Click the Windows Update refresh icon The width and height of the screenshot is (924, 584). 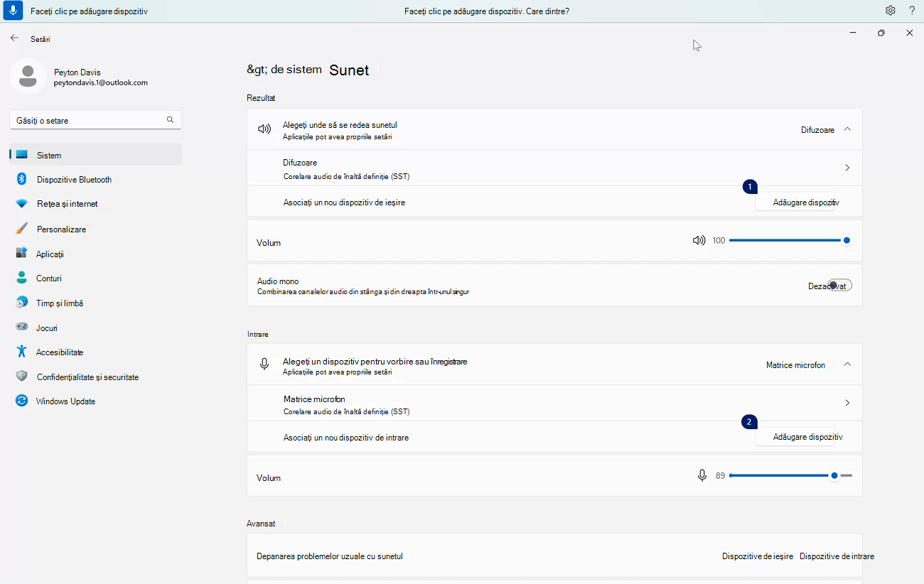tap(21, 401)
